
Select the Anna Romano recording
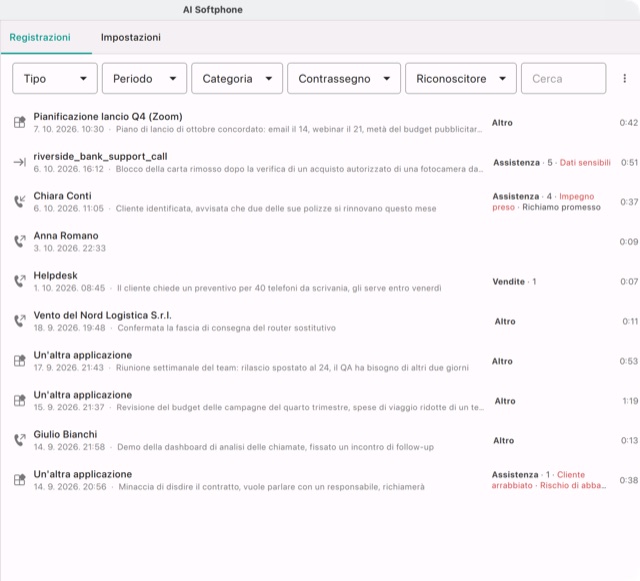(66, 236)
